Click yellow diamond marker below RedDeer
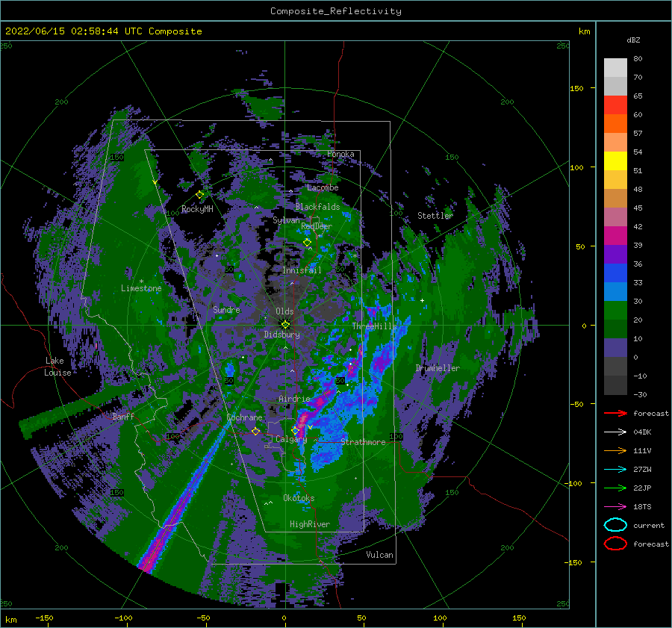Screen dimensions: 672x628 tap(307, 243)
